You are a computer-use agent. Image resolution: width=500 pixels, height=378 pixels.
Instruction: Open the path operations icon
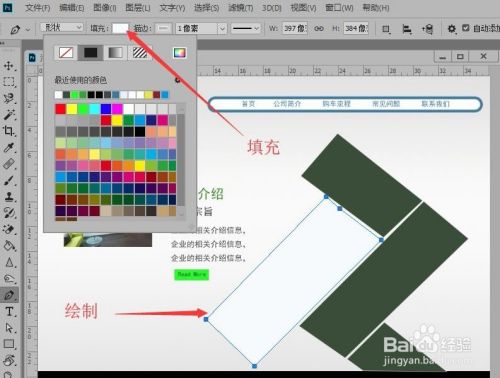[386, 29]
